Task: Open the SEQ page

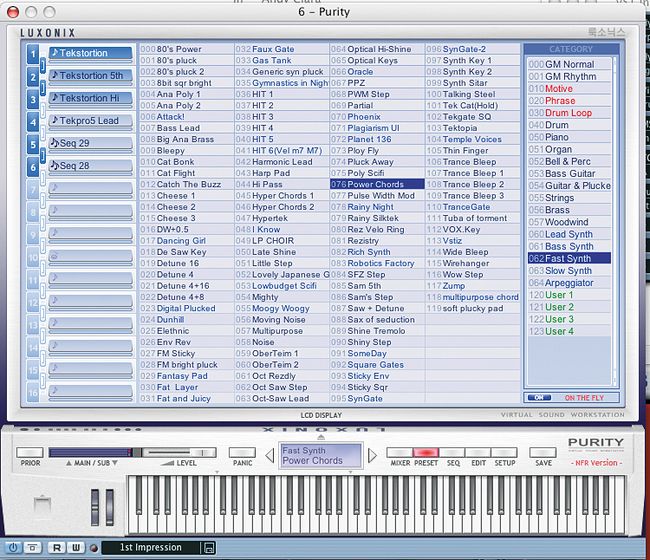Action: pyautogui.click(x=452, y=452)
